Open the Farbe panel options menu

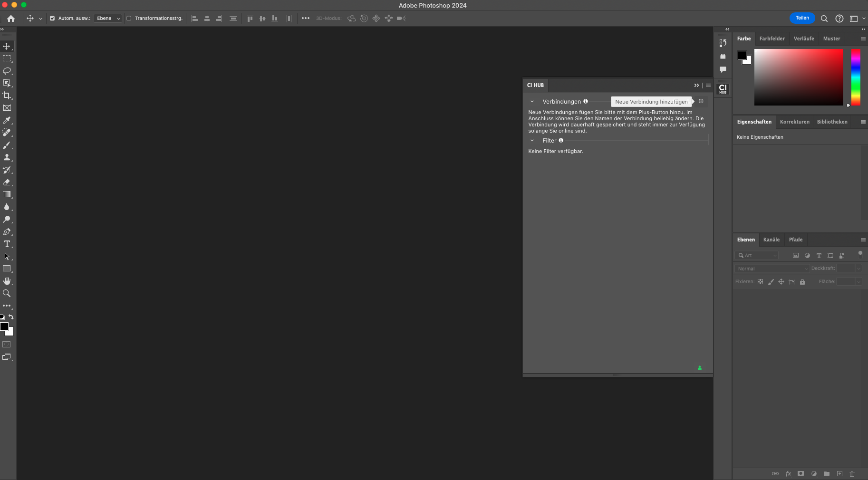[x=863, y=39]
